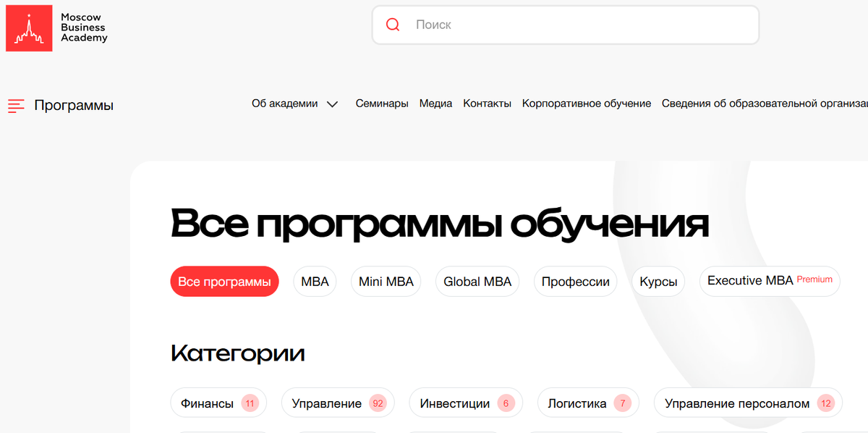Choose the Управление персоналом category
The height and width of the screenshot is (433, 868).
tap(748, 403)
